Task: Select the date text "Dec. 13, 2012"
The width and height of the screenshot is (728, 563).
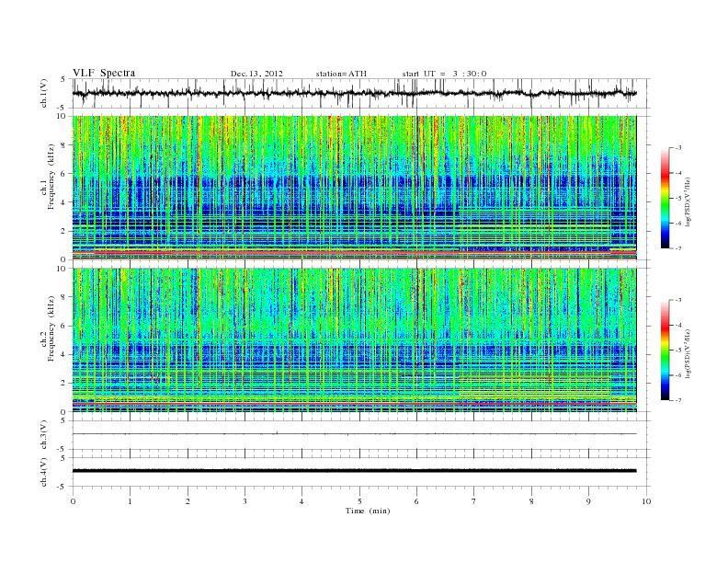Action: tap(256, 74)
